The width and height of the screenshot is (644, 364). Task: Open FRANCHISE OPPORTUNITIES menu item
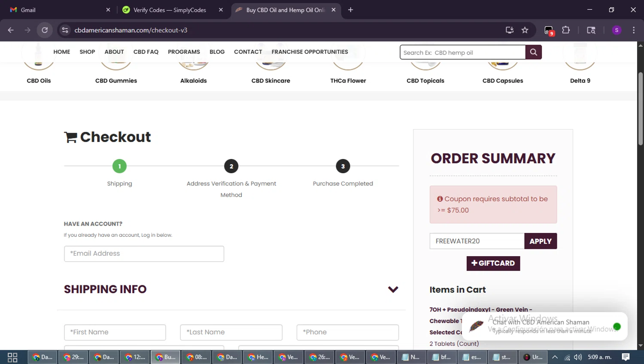310,52
